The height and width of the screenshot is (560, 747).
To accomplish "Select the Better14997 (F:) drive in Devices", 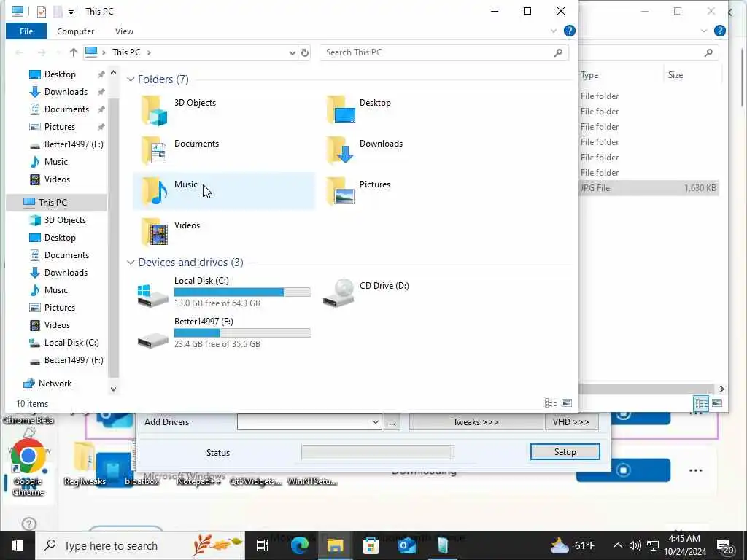I will [x=224, y=332].
